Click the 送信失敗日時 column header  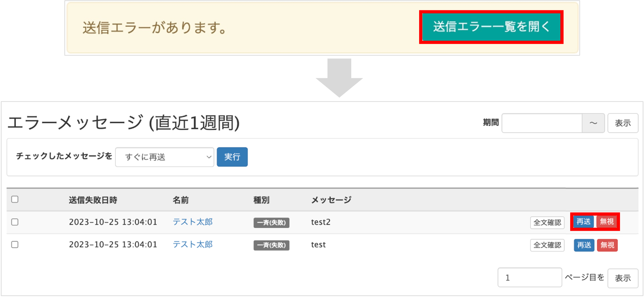pyautogui.click(x=93, y=200)
